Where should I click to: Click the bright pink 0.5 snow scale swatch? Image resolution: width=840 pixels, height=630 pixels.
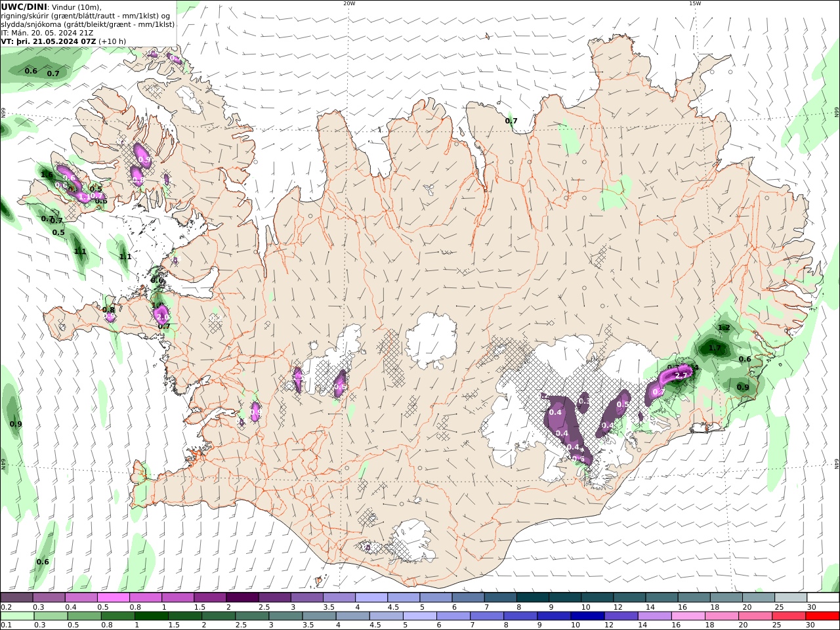[x=113, y=598]
